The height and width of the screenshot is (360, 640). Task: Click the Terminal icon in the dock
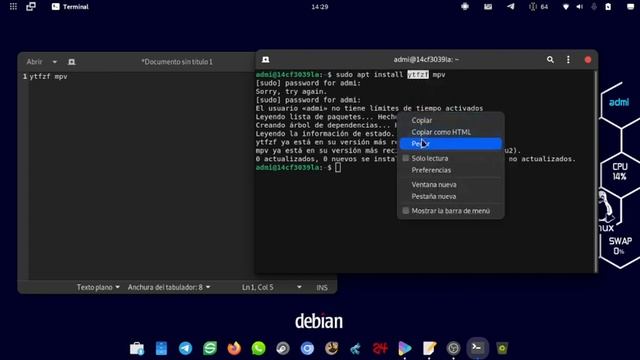click(477, 348)
